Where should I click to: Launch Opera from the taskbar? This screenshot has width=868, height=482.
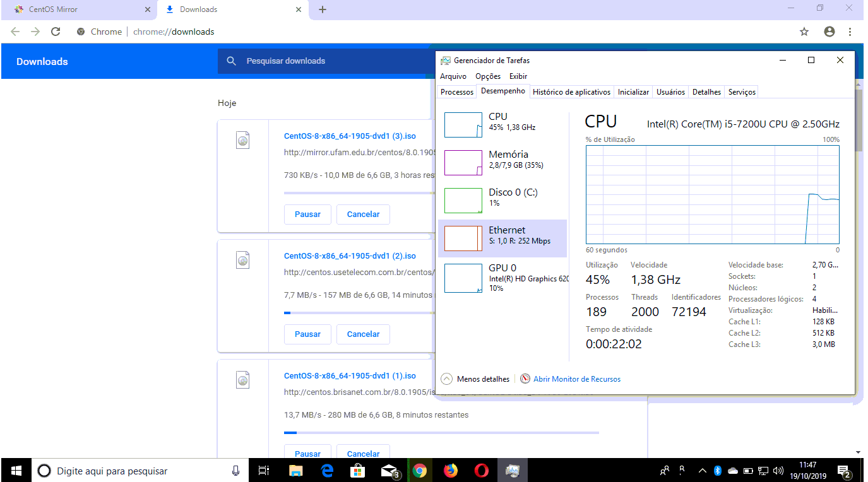pos(482,471)
